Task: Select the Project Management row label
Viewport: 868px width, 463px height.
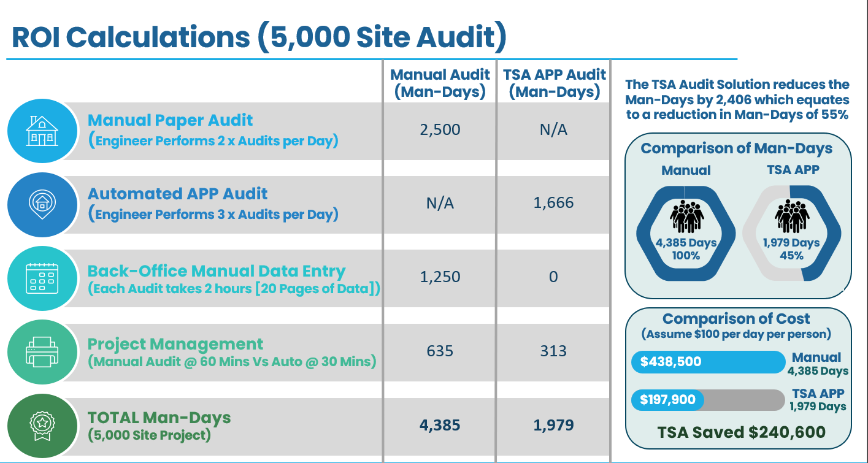Action: (x=175, y=344)
